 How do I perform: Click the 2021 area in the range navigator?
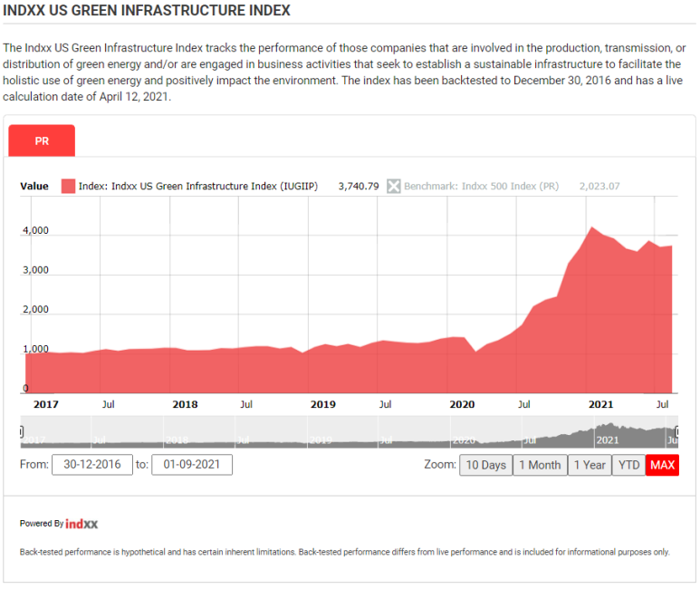click(x=608, y=439)
